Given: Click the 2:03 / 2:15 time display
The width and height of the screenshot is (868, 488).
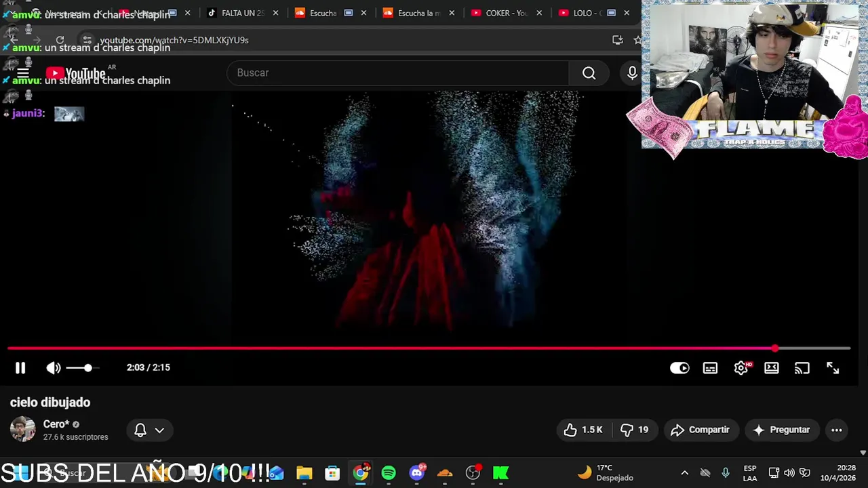Looking at the screenshot, I should 148,367.
